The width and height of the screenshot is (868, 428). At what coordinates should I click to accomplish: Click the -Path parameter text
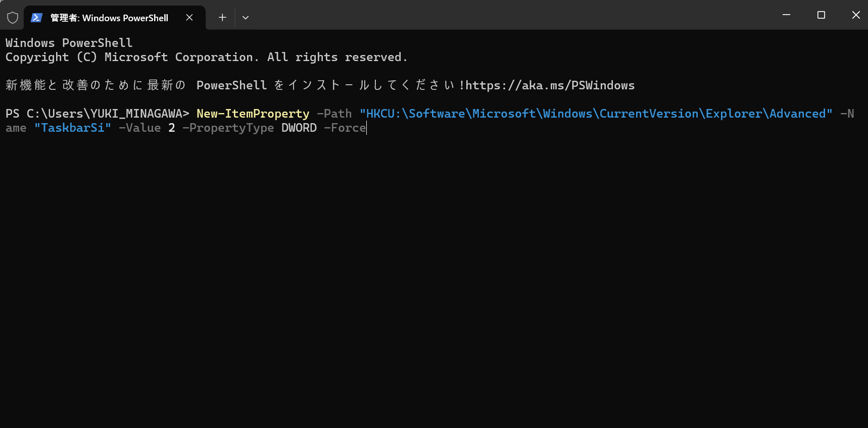[334, 114]
